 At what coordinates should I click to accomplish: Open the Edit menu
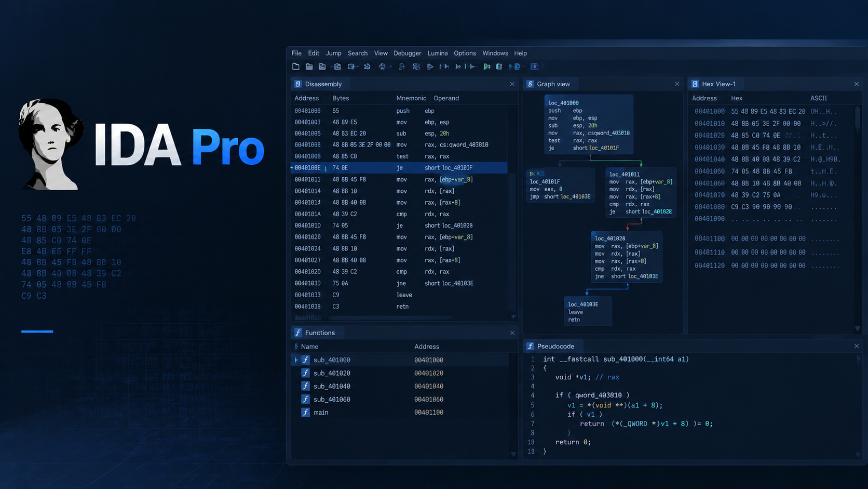pyautogui.click(x=314, y=53)
